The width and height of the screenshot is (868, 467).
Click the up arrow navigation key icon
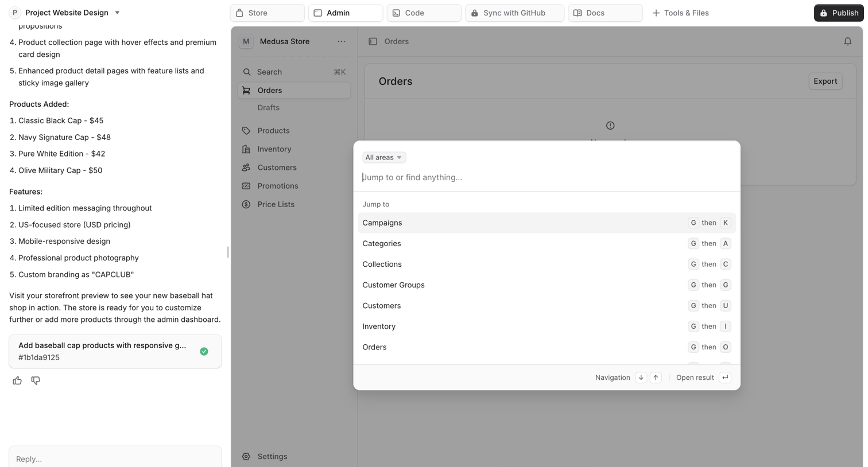click(x=656, y=378)
